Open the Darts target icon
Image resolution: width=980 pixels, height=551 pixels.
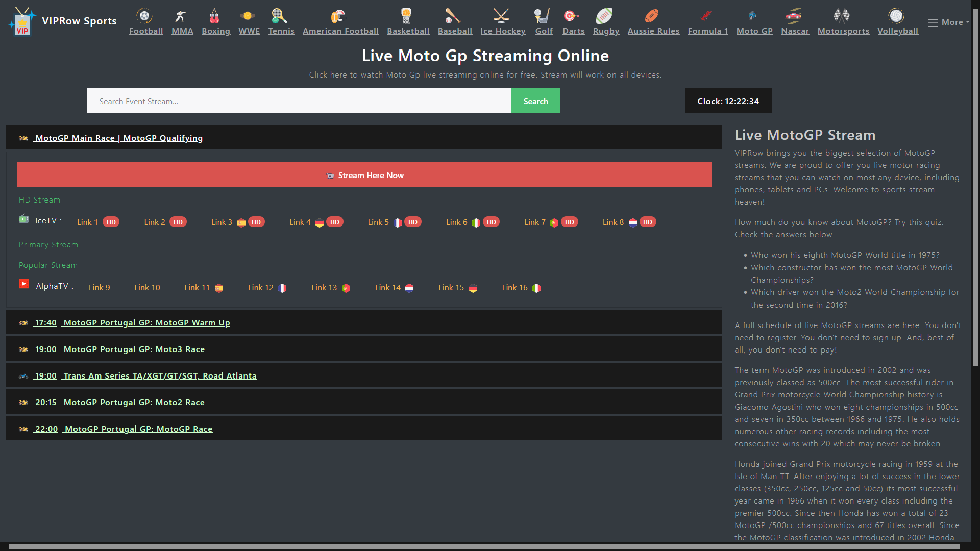tap(572, 16)
